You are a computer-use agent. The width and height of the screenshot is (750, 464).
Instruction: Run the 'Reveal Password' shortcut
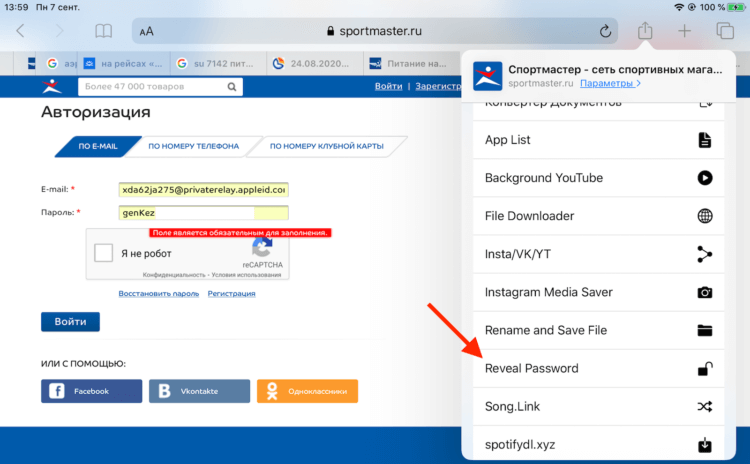pos(598,368)
